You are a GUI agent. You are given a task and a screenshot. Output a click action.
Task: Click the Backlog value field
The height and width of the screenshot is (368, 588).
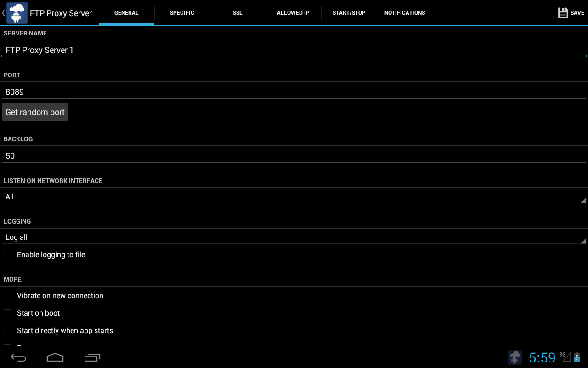pos(294,156)
